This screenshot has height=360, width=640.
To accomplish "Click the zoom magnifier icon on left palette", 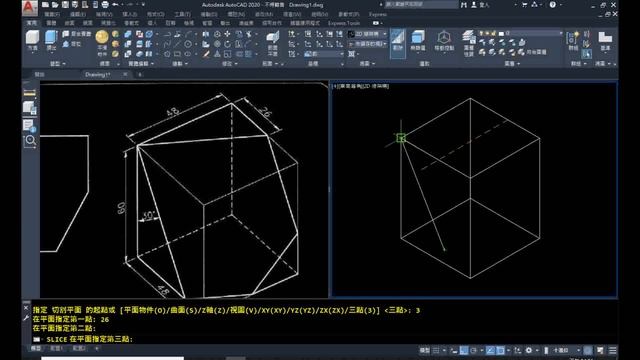I will pos(30,141).
